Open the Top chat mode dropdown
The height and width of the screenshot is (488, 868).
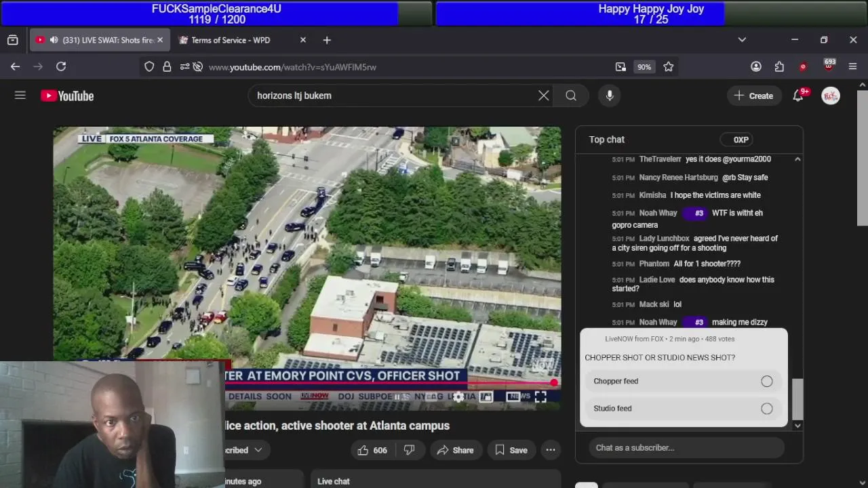607,139
